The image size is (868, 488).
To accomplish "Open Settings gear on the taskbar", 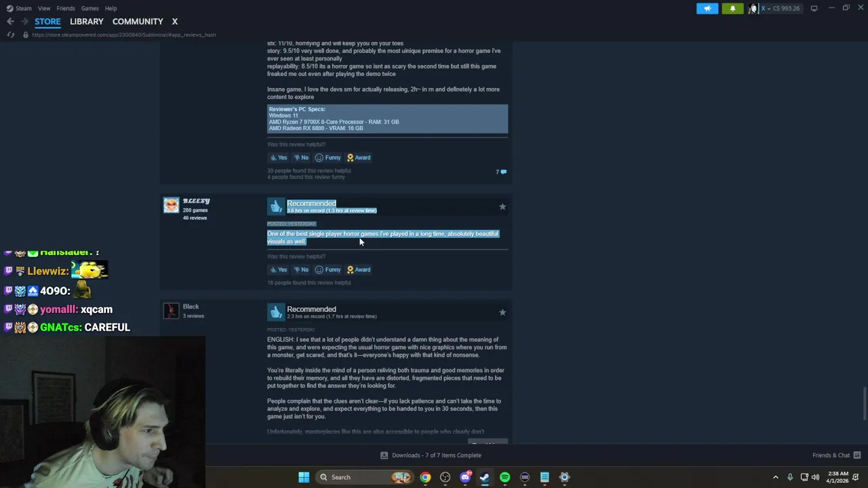I will click(x=564, y=477).
